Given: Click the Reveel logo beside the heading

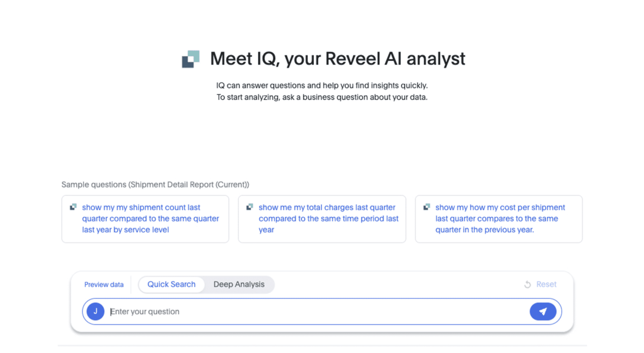Looking at the screenshot, I should (191, 59).
